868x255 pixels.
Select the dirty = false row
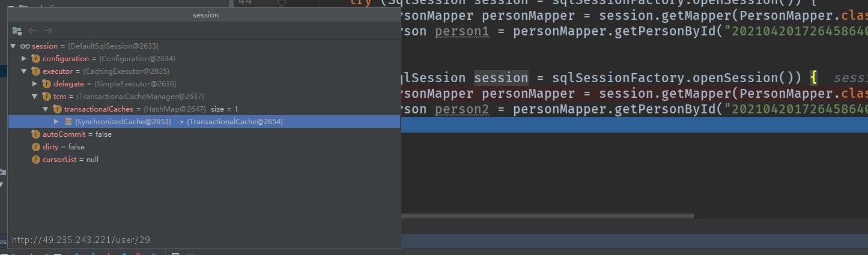tap(204, 147)
